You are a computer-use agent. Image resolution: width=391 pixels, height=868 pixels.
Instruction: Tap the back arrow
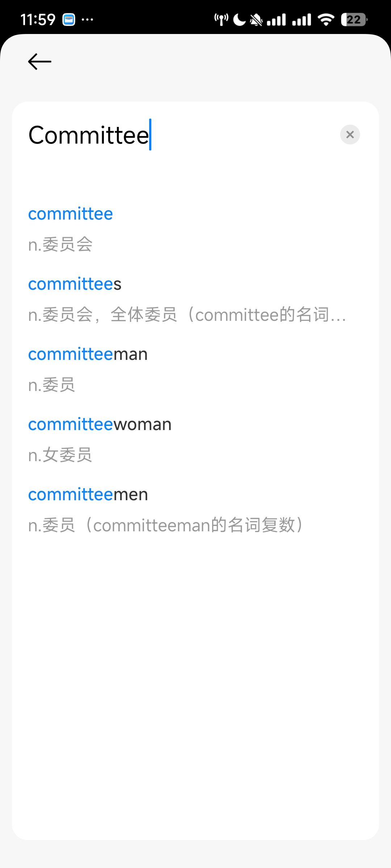pos(40,61)
